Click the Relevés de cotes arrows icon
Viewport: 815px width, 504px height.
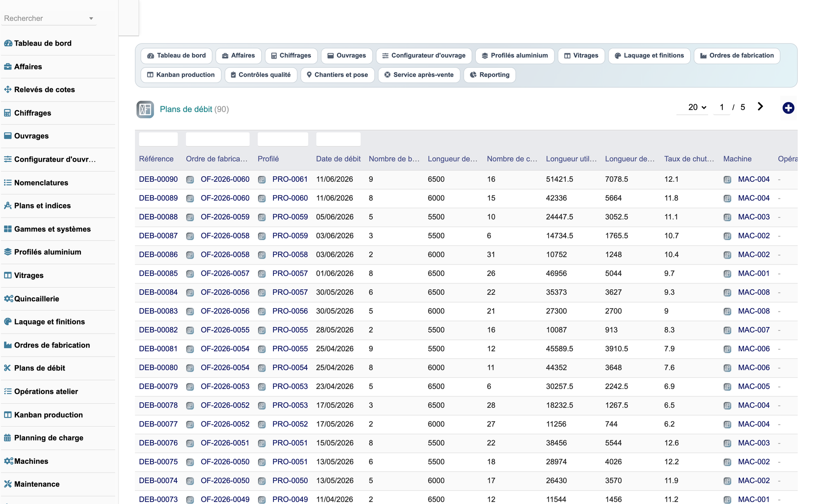(8, 90)
